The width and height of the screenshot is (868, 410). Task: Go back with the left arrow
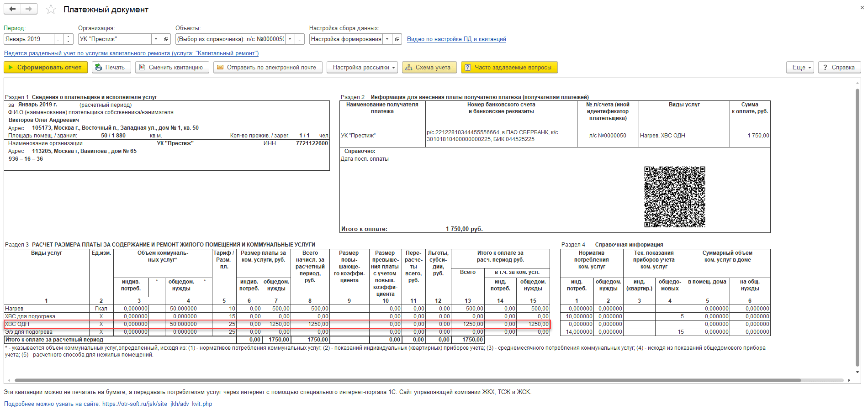point(13,9)
